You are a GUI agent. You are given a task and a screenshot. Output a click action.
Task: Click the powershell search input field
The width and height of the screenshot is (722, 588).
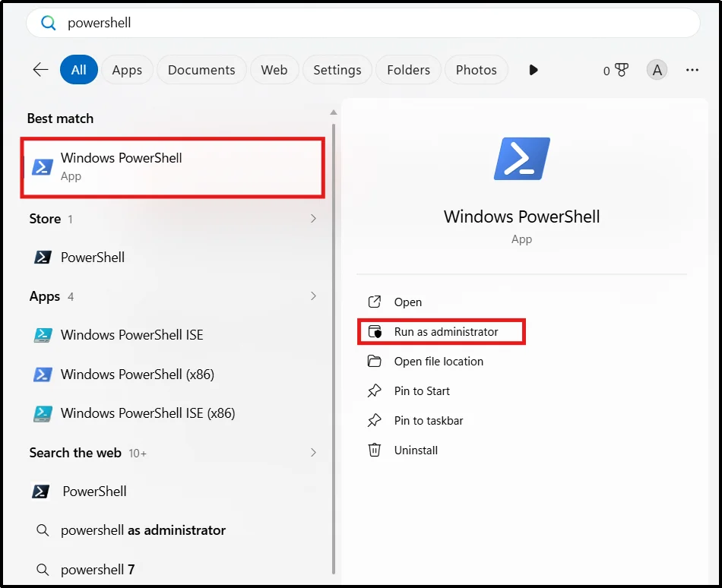click(363, 23)
